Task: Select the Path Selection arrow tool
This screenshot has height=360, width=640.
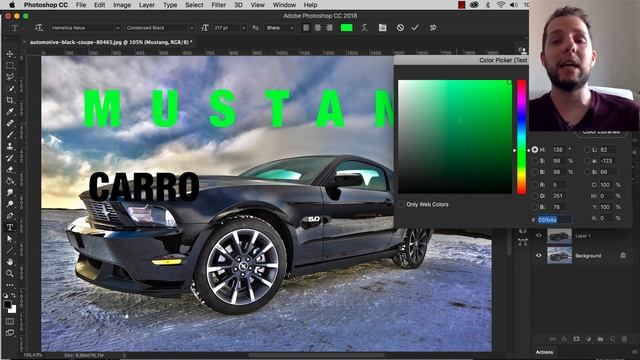Action: (x=10, y=239)
